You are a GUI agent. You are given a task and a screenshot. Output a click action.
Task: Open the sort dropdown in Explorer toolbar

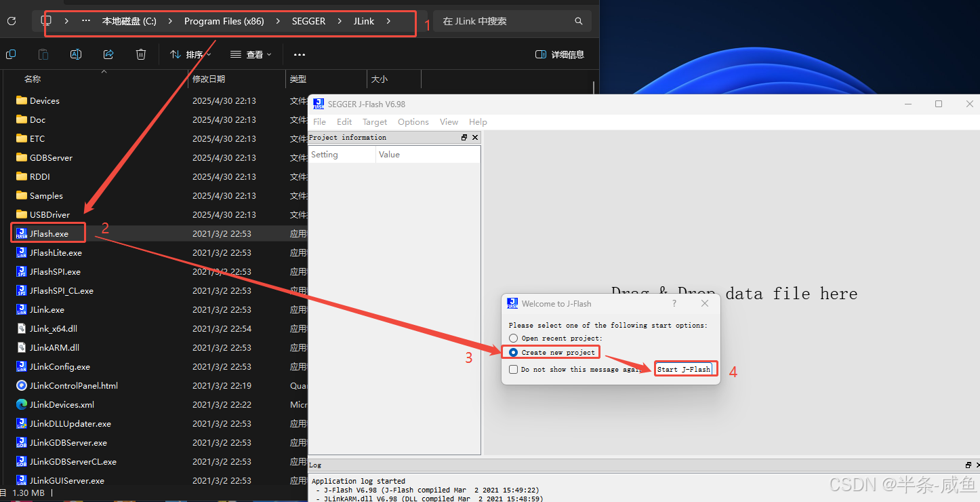(190, 54)
